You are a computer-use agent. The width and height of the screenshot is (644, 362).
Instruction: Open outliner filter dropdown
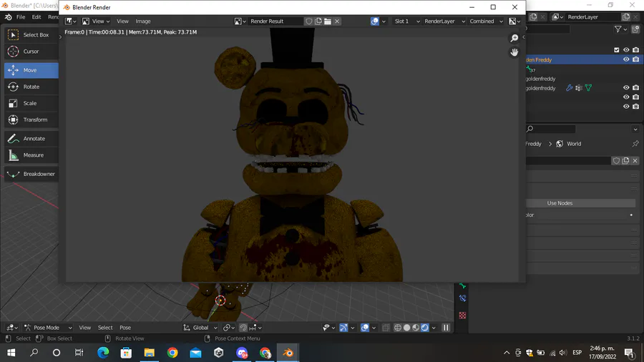(x=620, y=29)
